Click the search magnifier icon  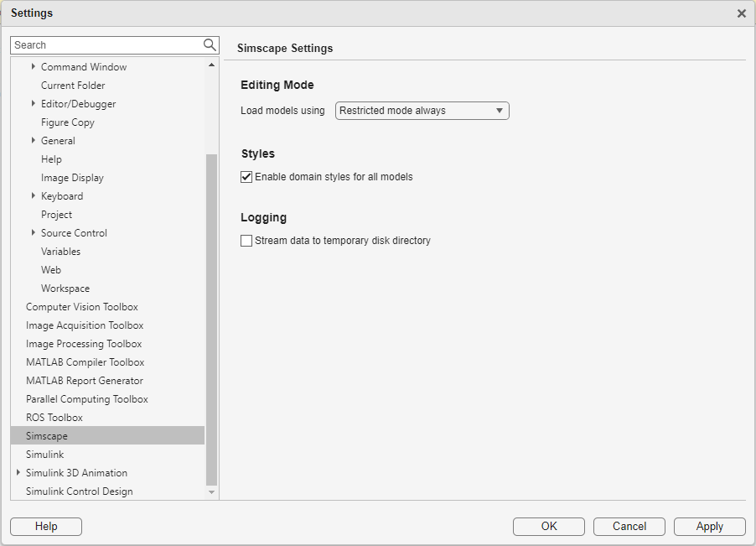coord(210,45)
